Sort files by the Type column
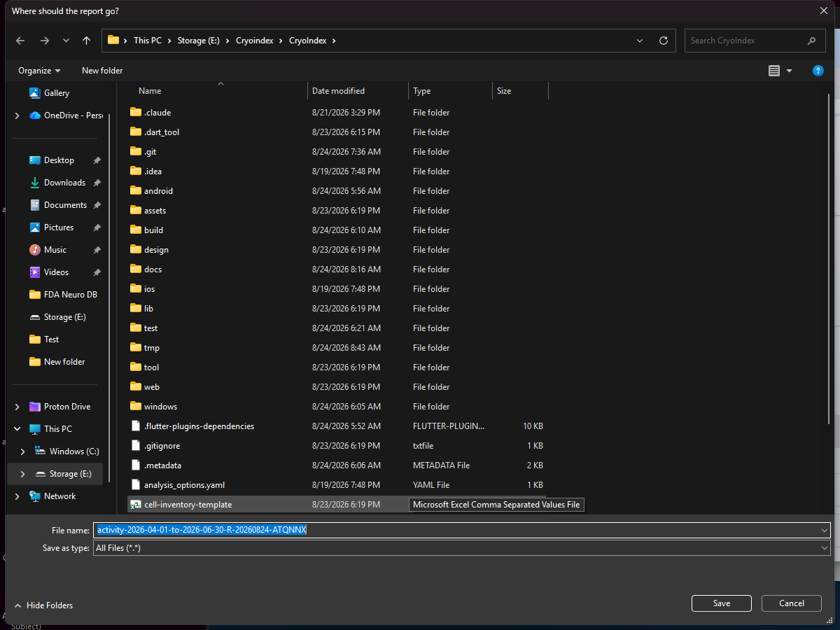 click(x=421, y=91)
